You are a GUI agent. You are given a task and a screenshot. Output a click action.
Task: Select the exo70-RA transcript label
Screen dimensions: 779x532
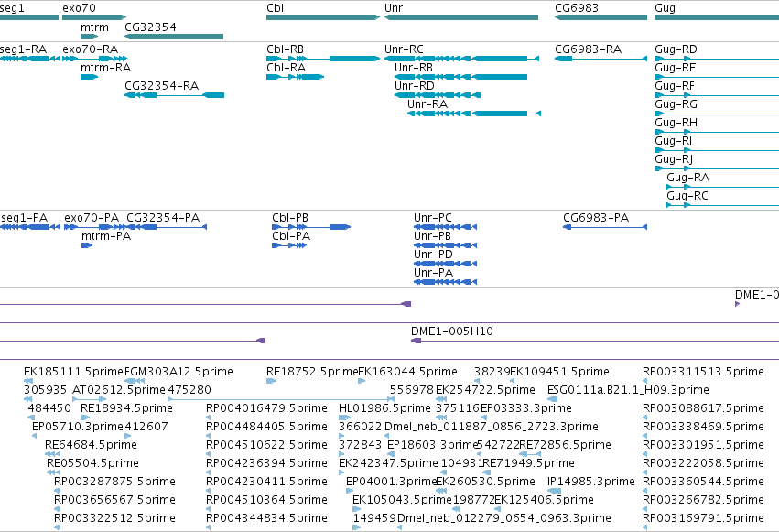tap(90, 49)
